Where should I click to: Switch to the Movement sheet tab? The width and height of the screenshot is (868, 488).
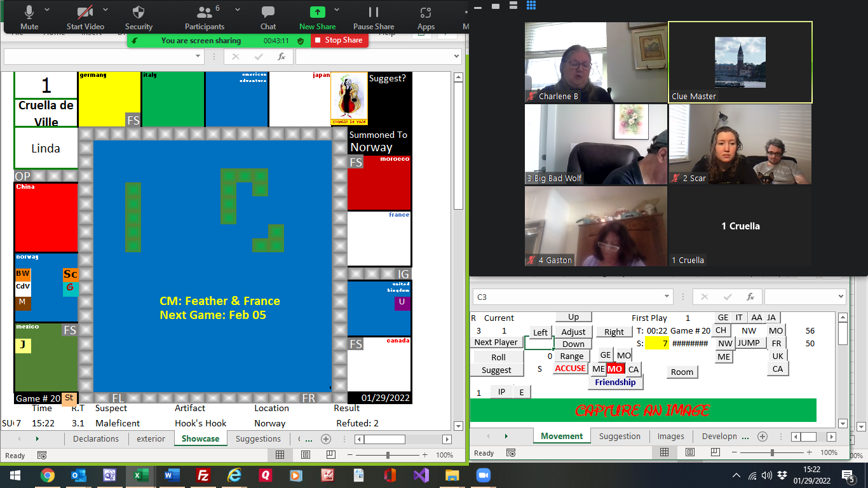(562, 436)
